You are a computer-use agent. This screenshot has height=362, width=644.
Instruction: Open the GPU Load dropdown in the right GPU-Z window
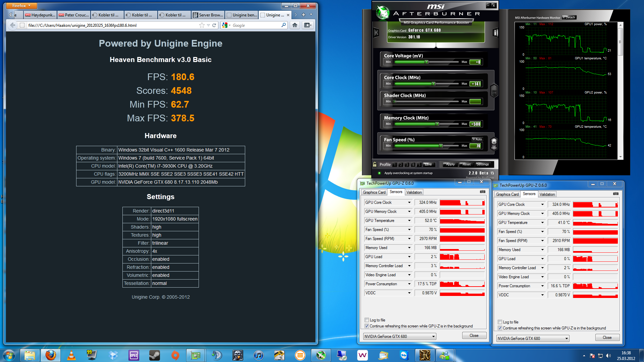click(542, 259)
